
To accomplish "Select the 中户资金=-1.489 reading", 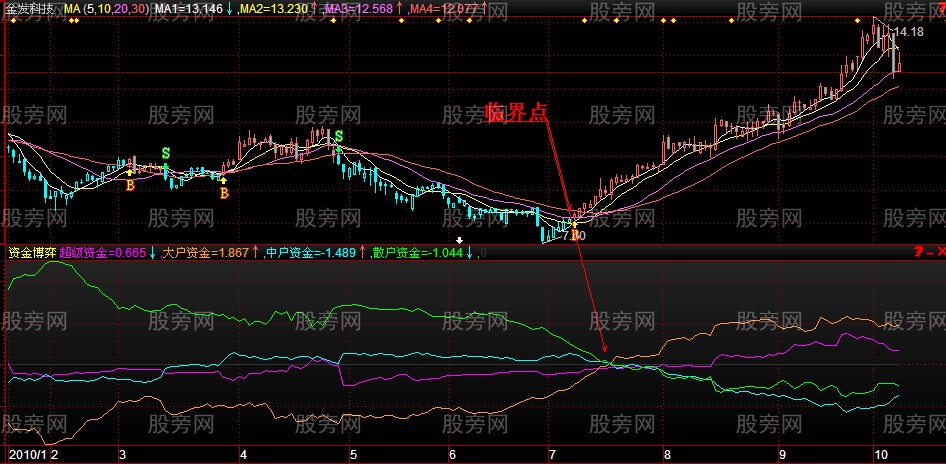I will click(x=311, y=253).
